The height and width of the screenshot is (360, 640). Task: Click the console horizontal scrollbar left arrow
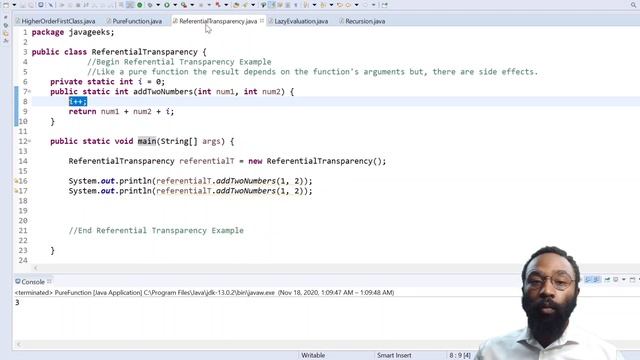(x=19, y=344)
